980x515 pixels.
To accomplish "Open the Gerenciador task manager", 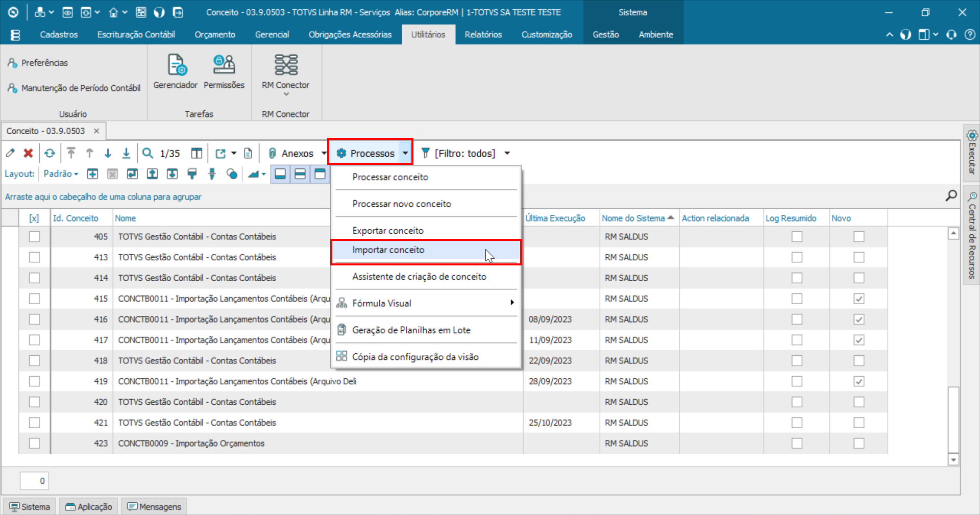I will point(176,72).
